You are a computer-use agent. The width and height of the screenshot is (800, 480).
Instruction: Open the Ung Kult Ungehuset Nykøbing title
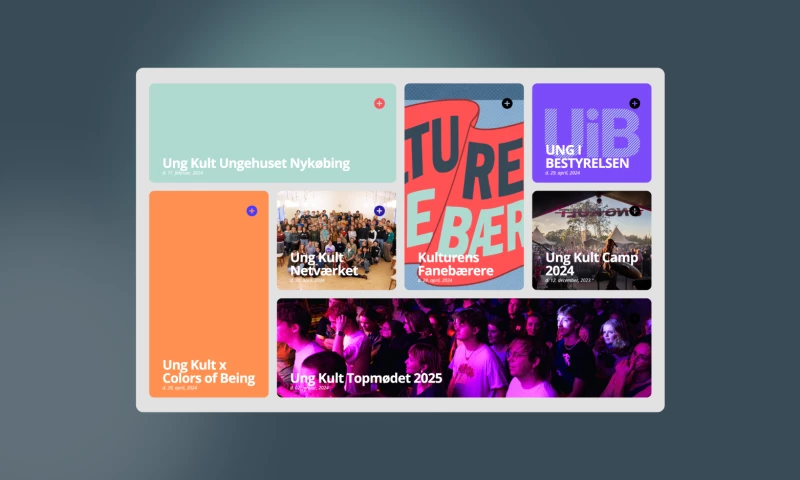click(x=256, y=163)
